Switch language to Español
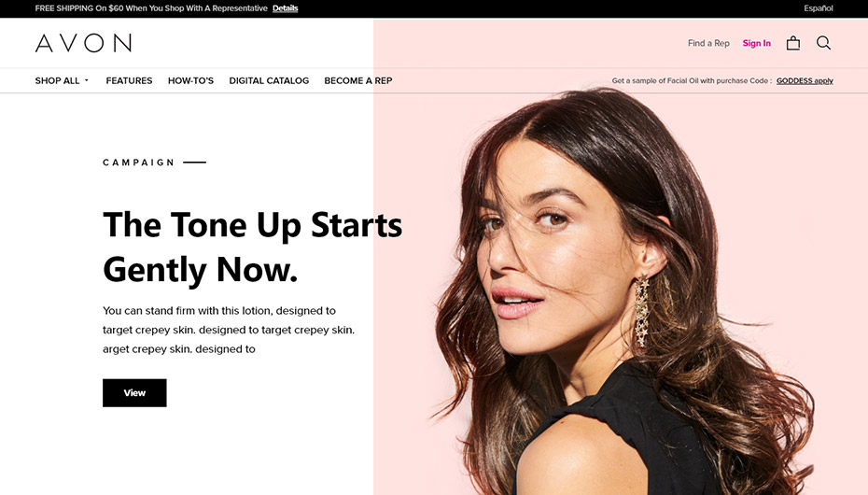 point(819,8)
